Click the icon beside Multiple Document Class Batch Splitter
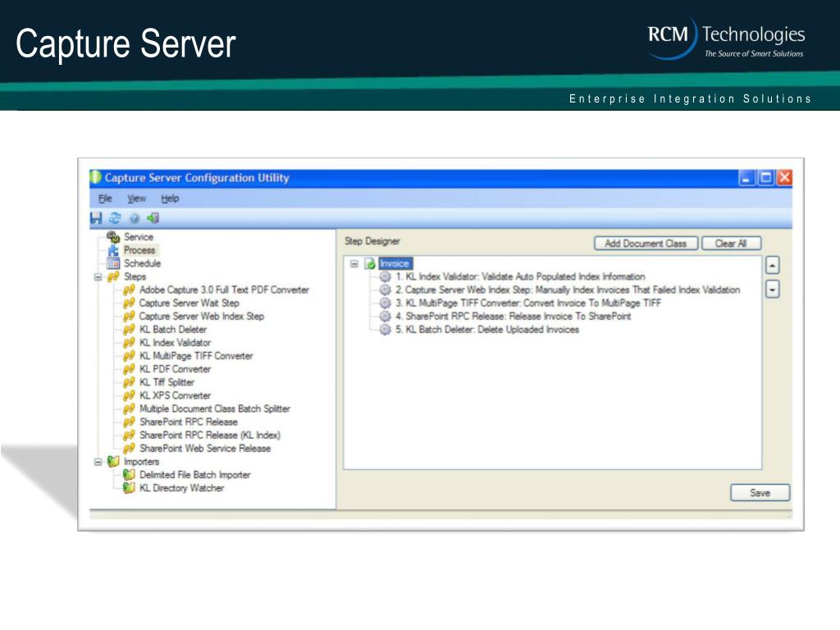 click(x=129, y=409)
